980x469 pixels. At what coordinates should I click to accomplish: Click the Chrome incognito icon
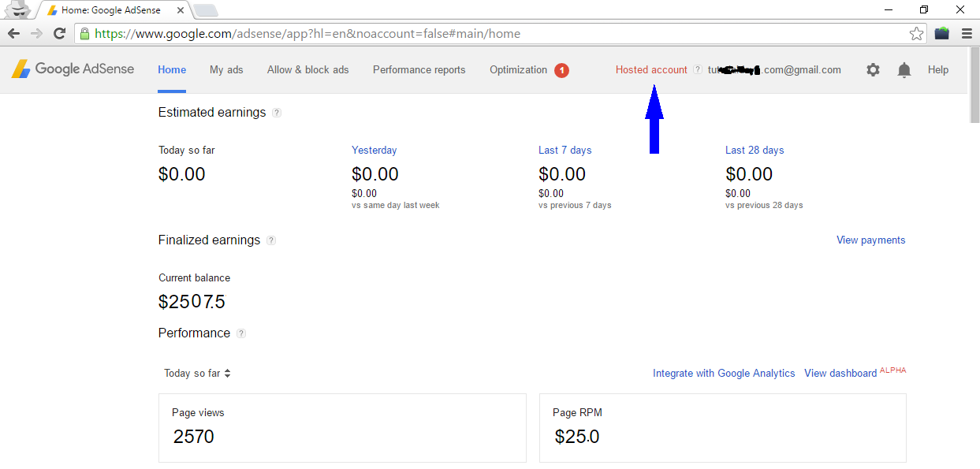point(17,9)
